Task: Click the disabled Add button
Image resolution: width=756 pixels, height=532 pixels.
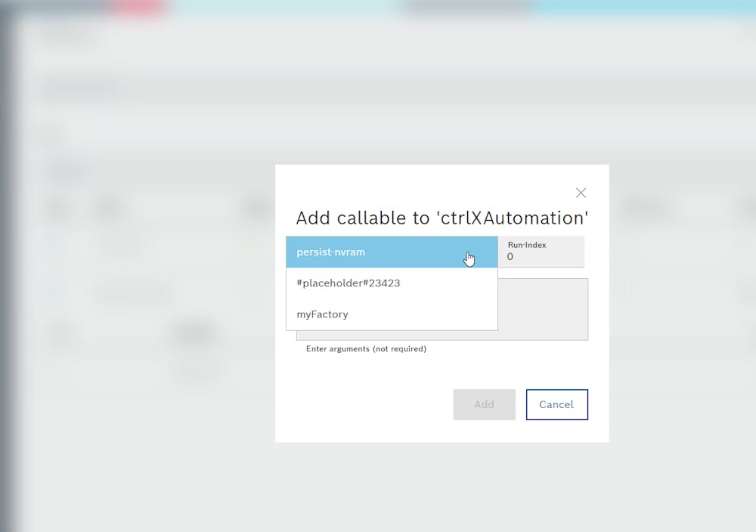Action: 484,404
